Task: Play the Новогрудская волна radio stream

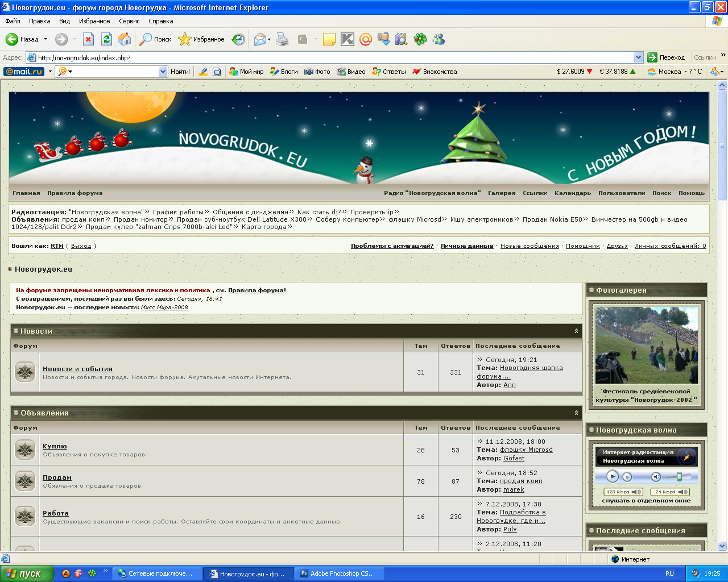Action: coord(612,477)
